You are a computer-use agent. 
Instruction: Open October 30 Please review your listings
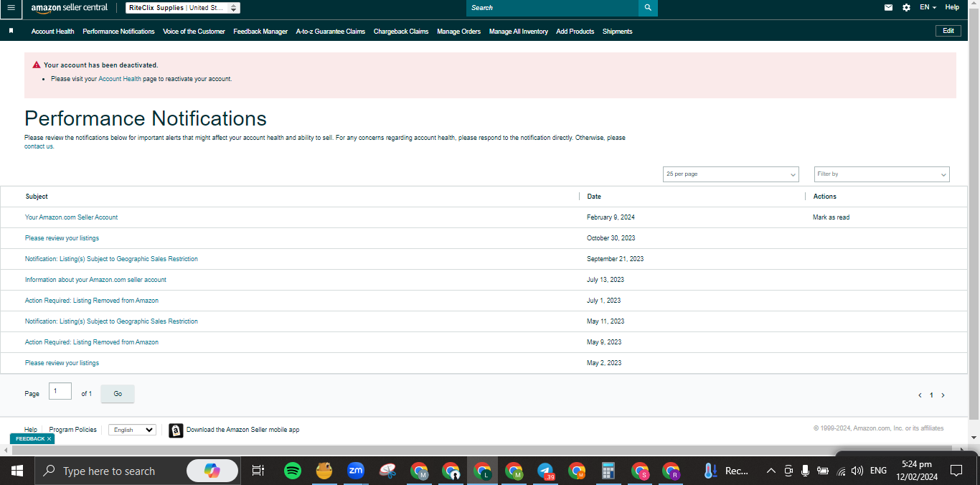(62, 238)
